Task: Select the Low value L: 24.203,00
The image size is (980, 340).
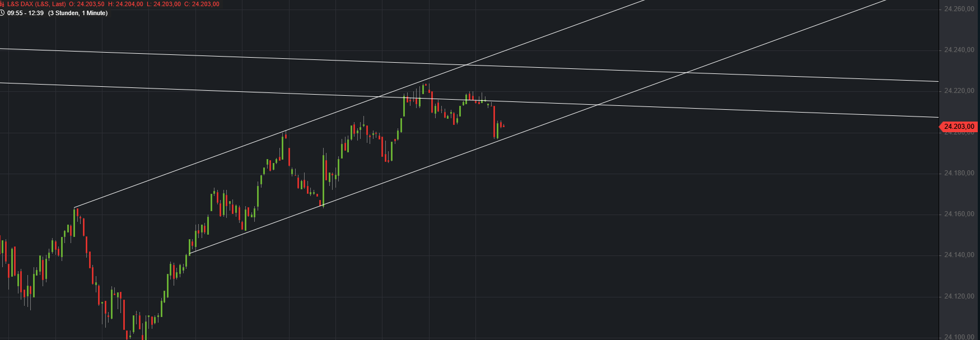Action: click(164, 4)
